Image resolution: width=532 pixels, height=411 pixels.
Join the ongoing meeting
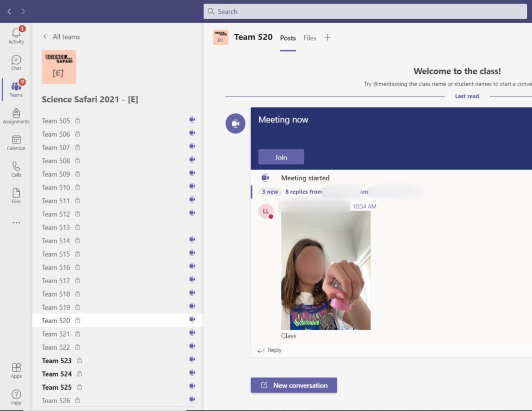(281, 157)
